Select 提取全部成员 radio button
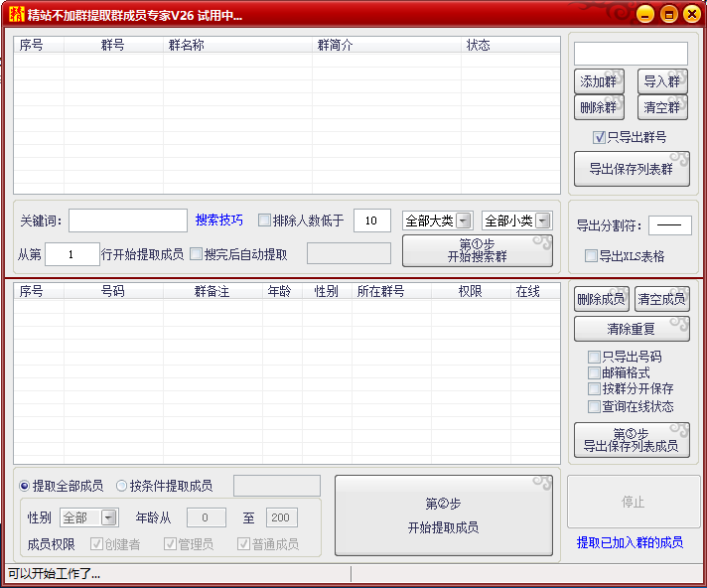 coord(24,486)
